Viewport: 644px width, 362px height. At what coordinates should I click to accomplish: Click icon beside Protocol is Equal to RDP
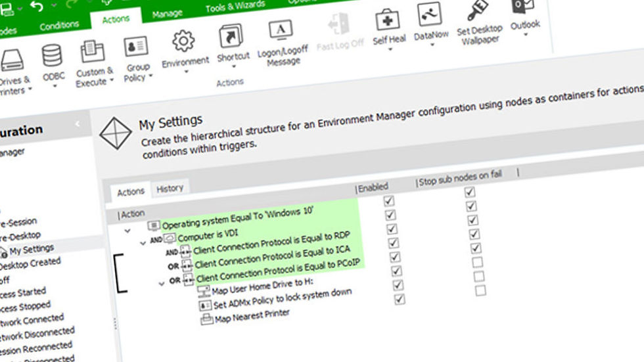(185, 251)
